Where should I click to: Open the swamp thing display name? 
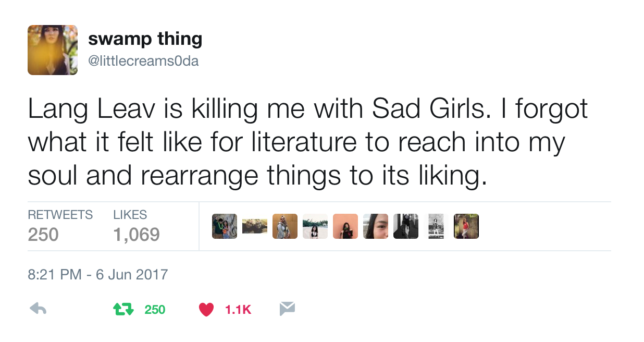coord(145,39)
